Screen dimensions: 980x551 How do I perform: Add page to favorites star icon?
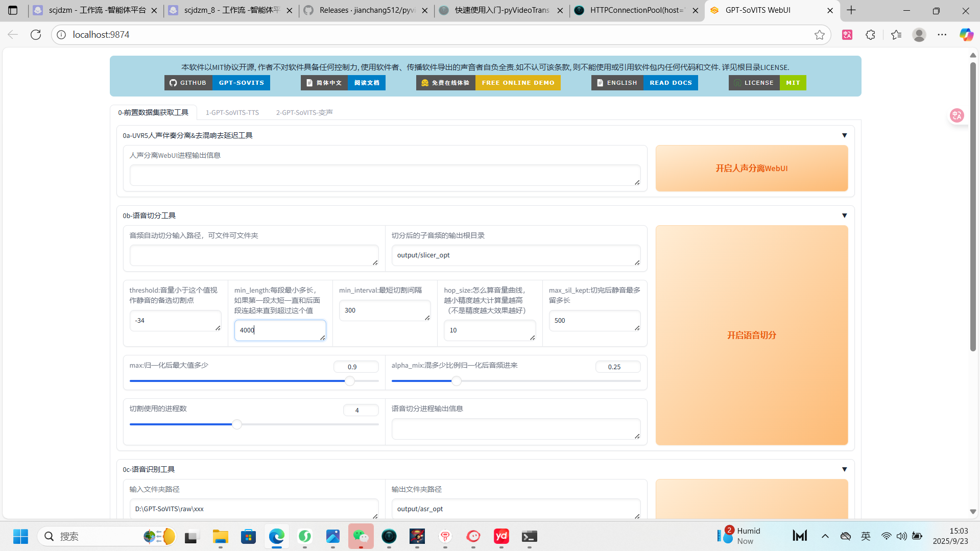point(820,35)
